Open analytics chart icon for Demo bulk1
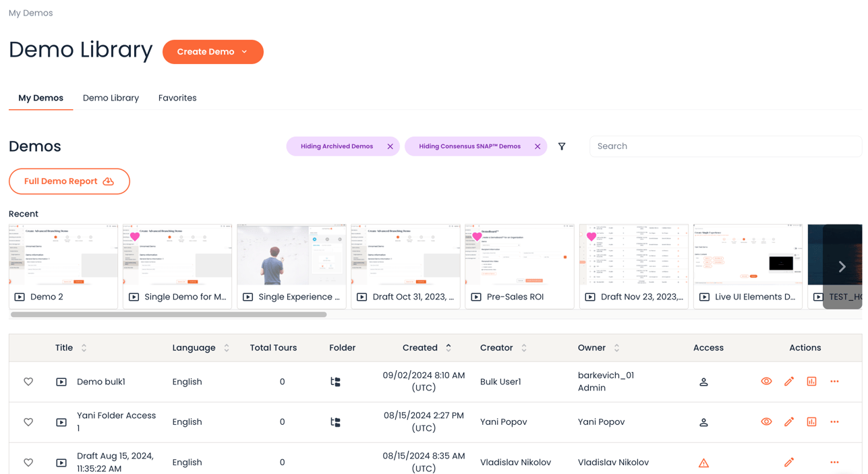This screenshot has width=868, height=474. tap(811, 382)
